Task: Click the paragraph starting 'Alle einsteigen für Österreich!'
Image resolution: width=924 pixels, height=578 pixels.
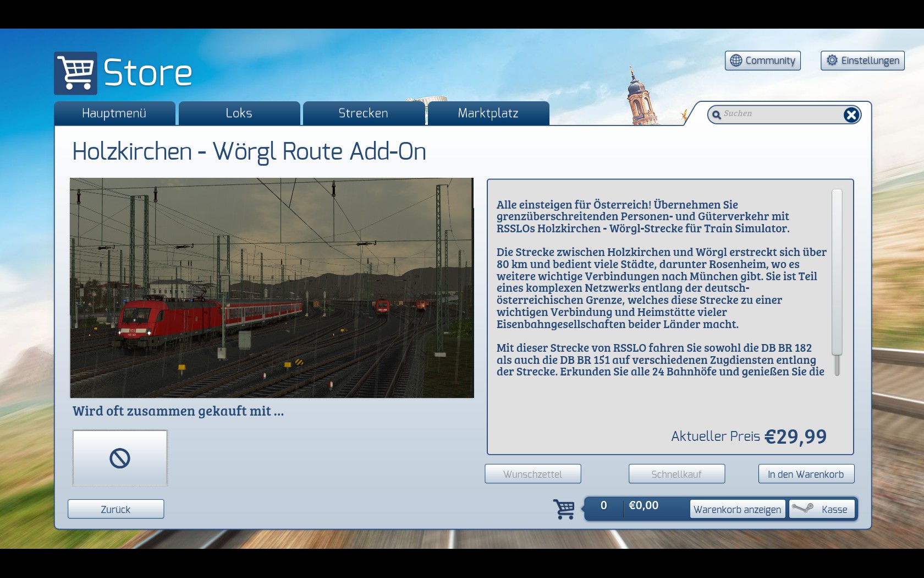Action: (x=643, y=216)
